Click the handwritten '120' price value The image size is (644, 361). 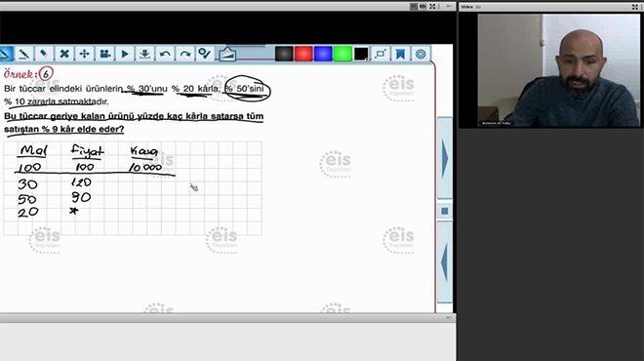pos(81,181)
